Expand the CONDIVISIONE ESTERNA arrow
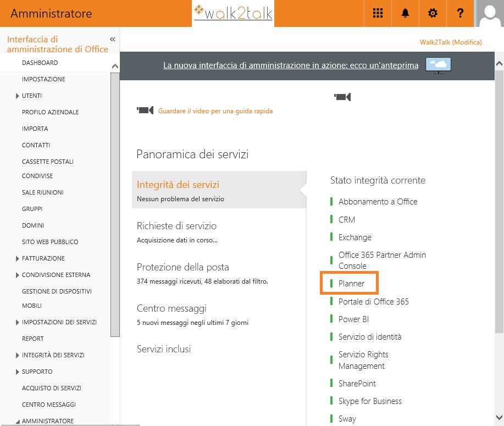This screenshot has width=504, height=426. (18, 275)
